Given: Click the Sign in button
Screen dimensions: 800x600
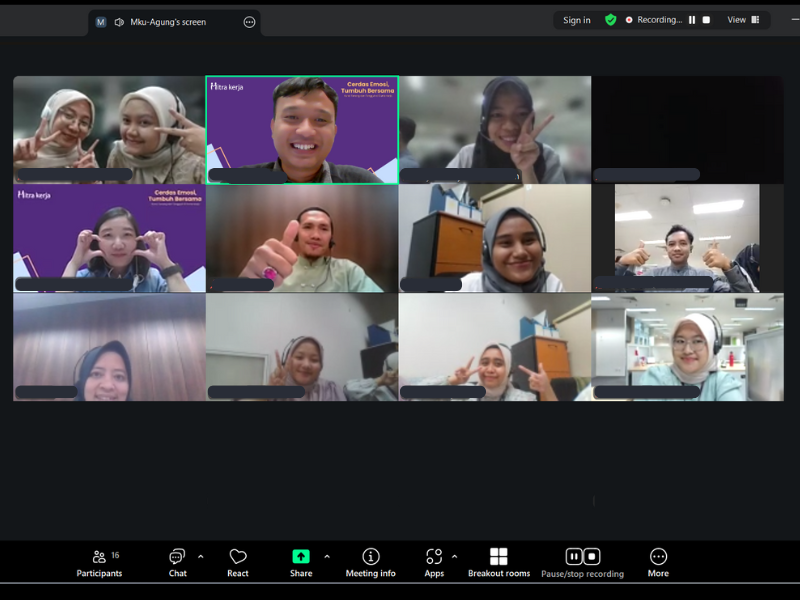Looking at the screenshot, I should 576,20.
